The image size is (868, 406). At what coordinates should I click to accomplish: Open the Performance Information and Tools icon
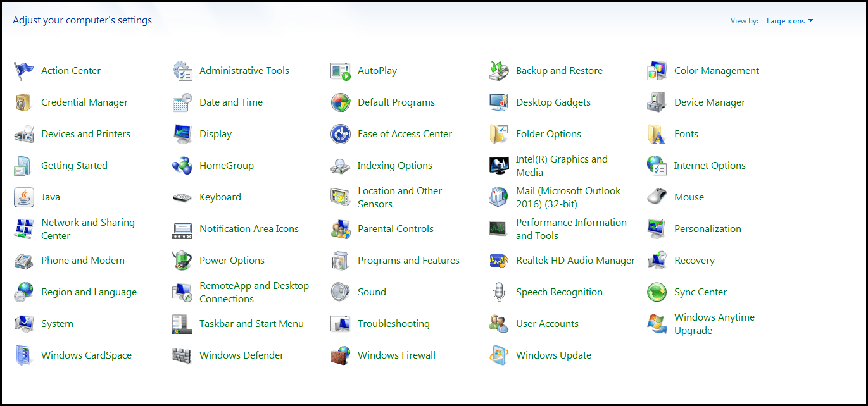(499, 229)
